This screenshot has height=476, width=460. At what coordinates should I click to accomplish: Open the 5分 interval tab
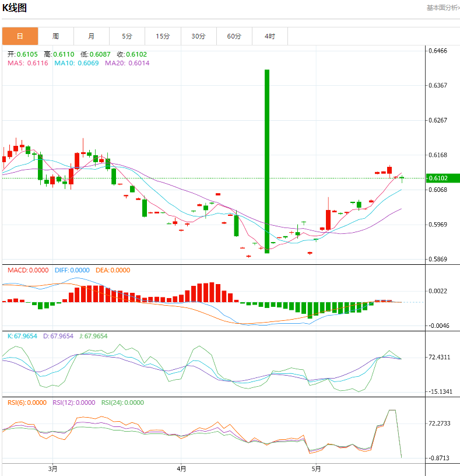pos(127,36)
